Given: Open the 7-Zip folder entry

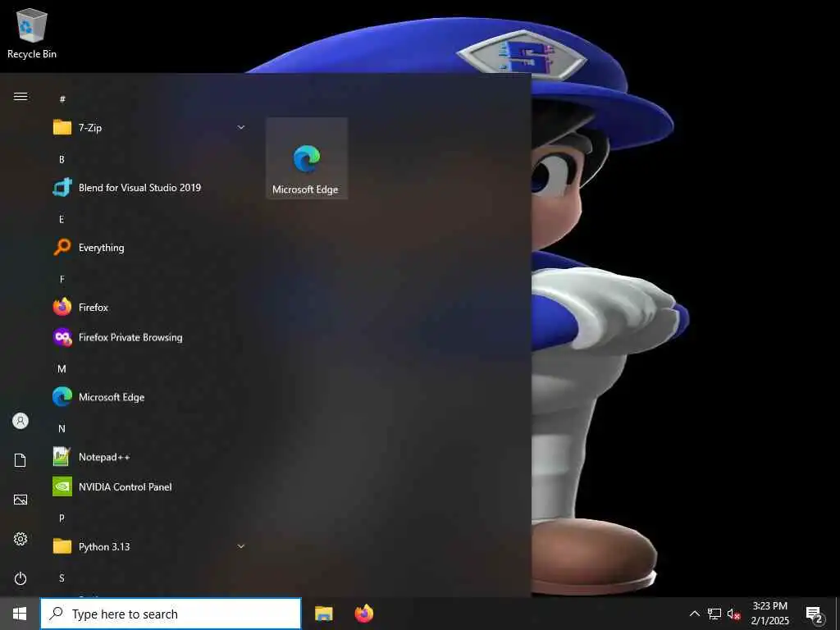Looking at the screenshot, I should [149, 127].
